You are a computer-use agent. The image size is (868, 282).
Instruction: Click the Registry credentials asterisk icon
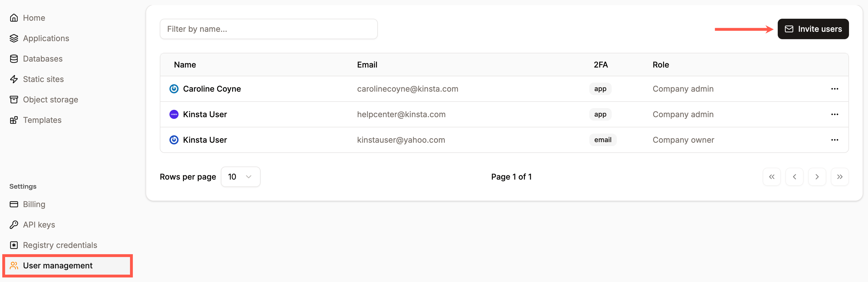coord(14,245)
